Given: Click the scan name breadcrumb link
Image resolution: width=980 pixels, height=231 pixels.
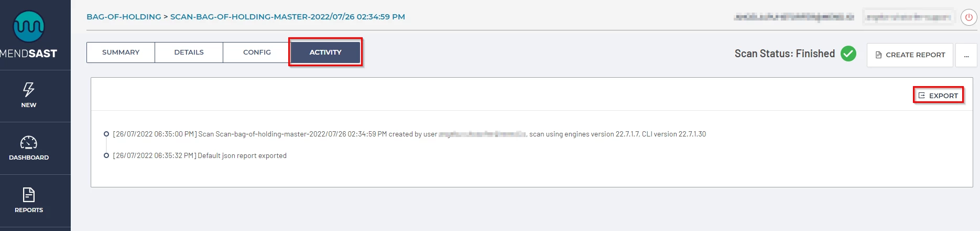Looking at the screenshot, I should click(287, 17).
